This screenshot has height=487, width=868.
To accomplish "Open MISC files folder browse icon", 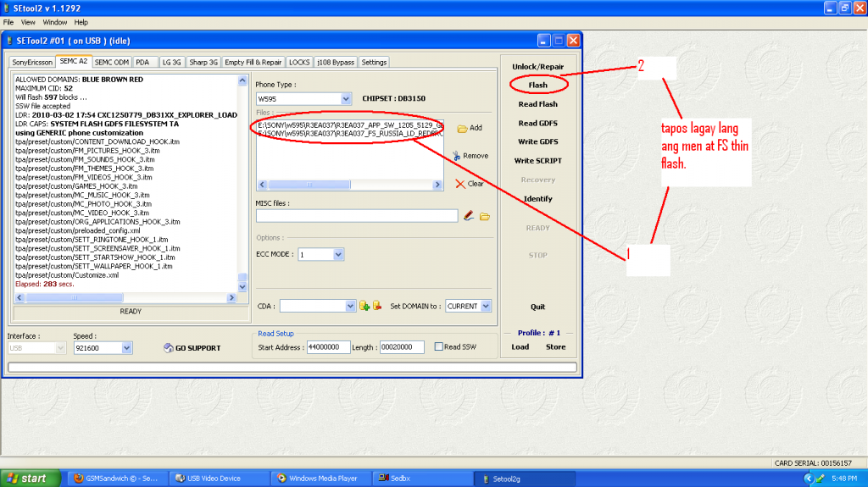I will click(485, 216).
